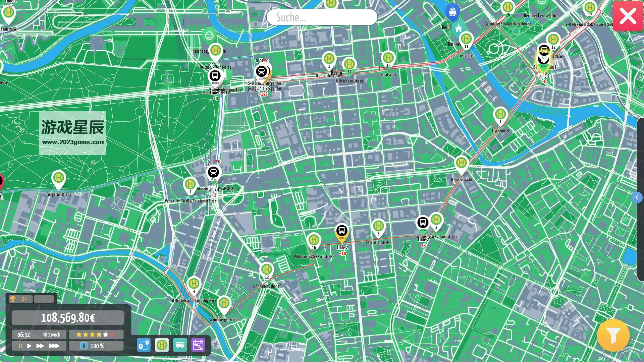Set game speed to normal play
The width and height of the screenshot is (644, 362).
[29, 346]
